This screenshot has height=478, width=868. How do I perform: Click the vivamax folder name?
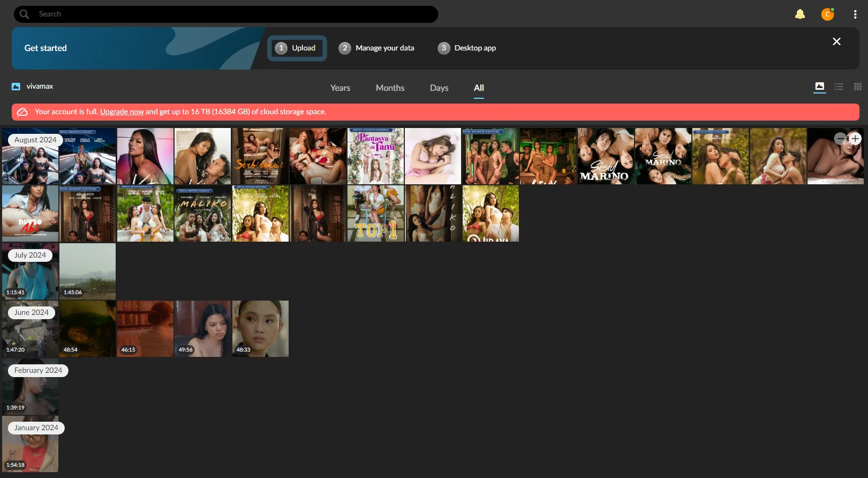[40, 87]
